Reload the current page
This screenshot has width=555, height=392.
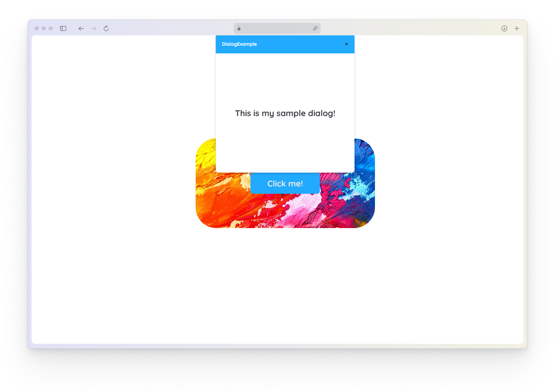106,29
